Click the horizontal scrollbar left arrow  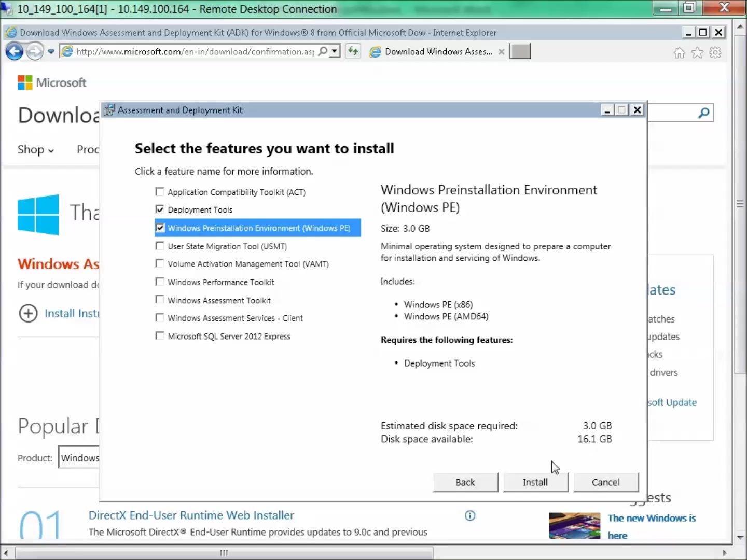pos(5,553)
